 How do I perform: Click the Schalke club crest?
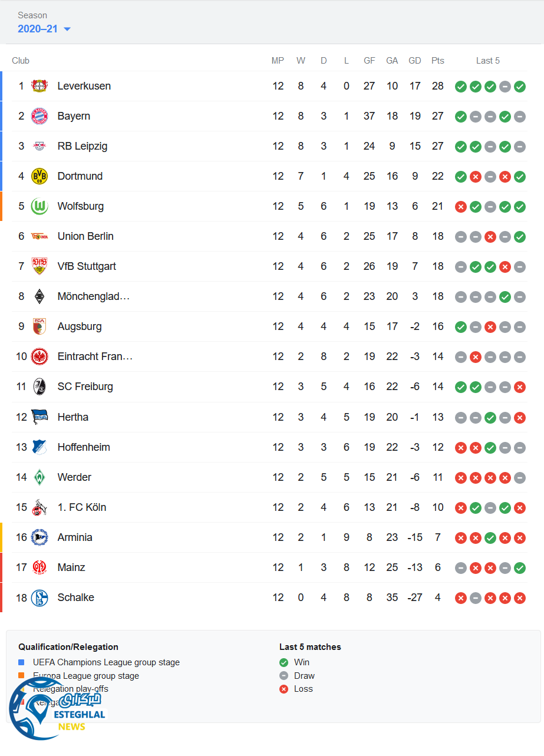click(x=39, y=597)
